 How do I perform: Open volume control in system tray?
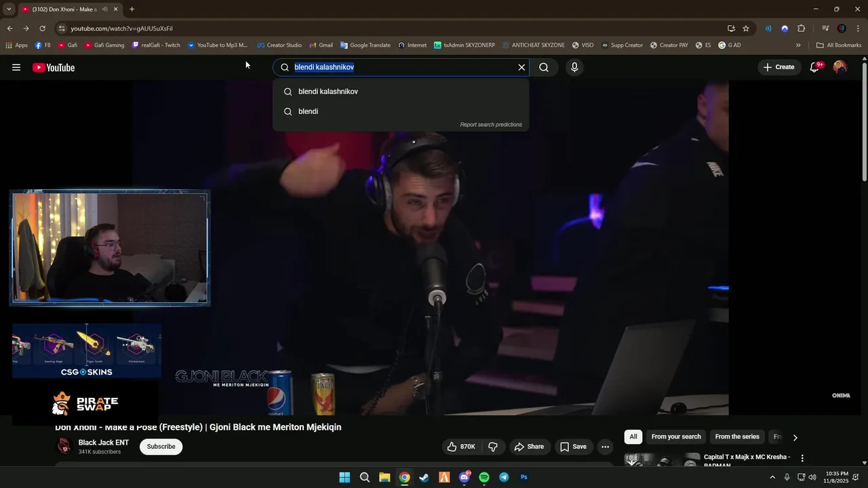click(x=812, y=477)
